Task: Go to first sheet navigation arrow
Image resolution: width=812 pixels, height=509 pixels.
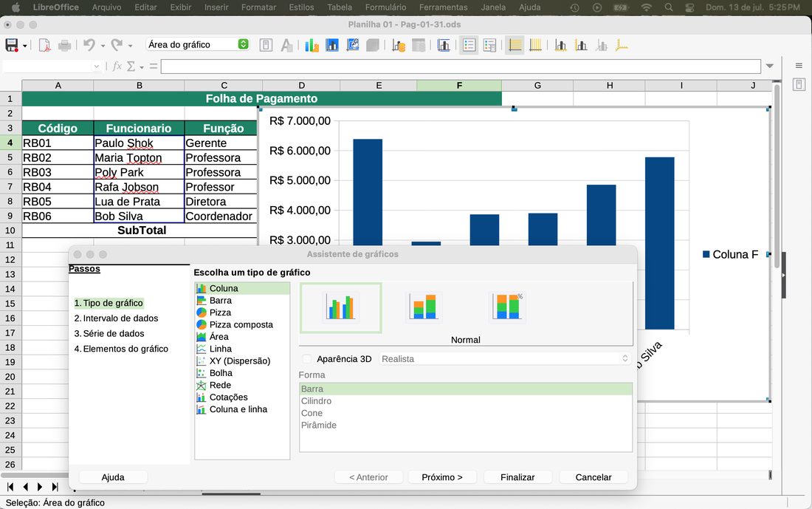Action: (x=10, y=487)
